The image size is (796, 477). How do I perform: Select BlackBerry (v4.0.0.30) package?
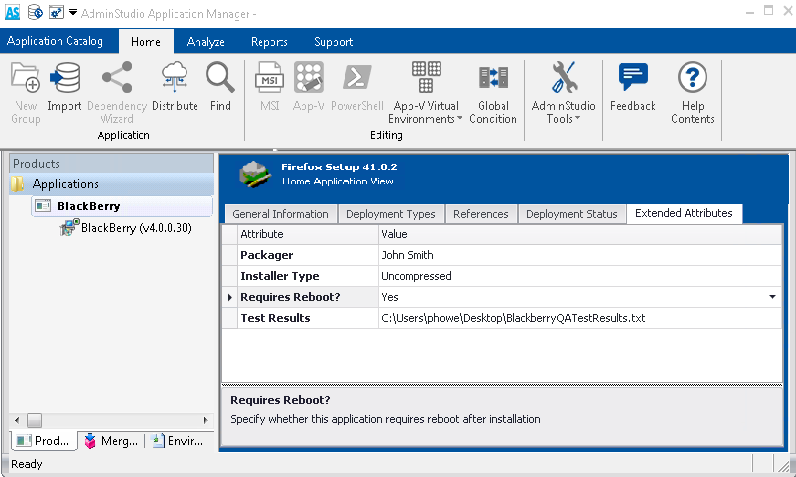(135, 228)
